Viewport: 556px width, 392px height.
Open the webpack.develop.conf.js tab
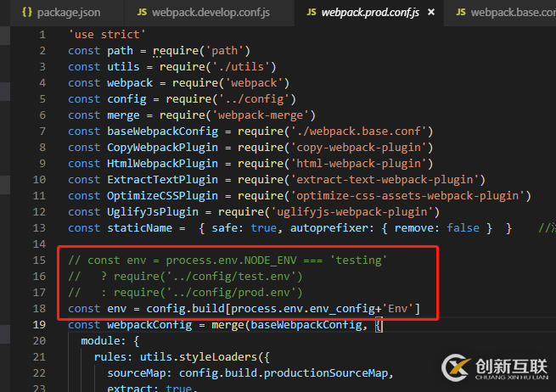pyautogui.click(x=217, y=13)
